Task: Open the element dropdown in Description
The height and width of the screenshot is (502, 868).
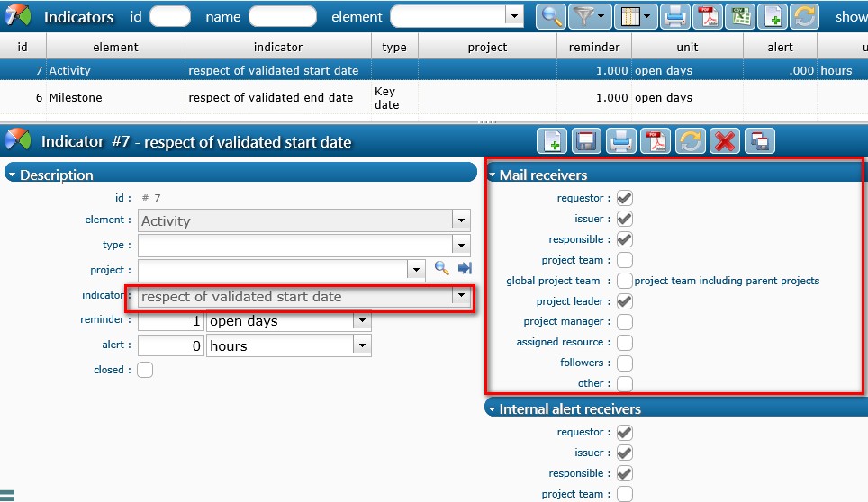Action: [x=461, y=220]
